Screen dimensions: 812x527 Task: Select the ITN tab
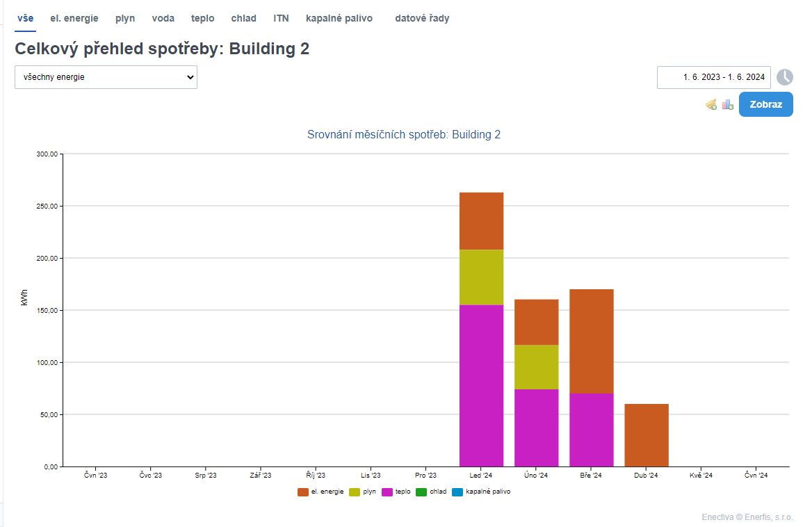281,18
